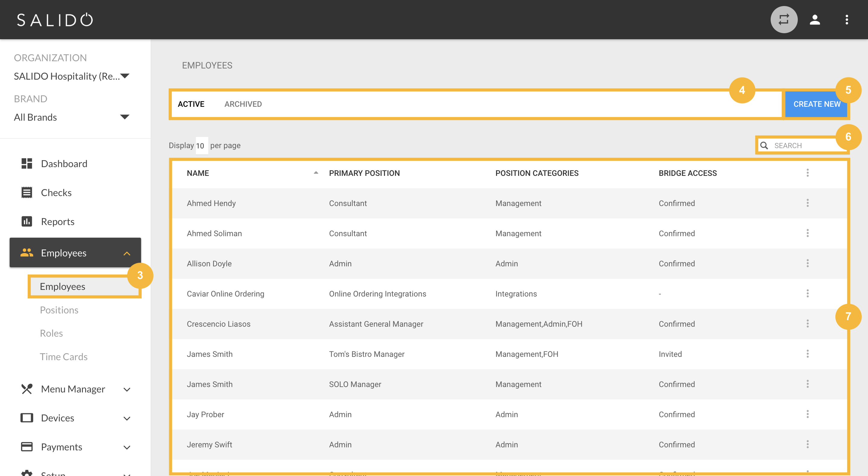Open Positions submenu item
868x476 pixels.
tap(59, 310)
